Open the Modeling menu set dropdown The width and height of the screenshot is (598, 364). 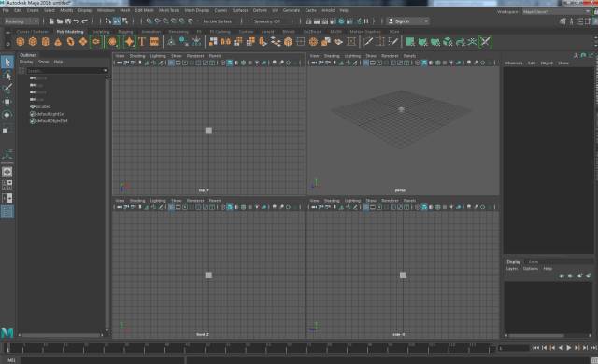(x=21, y=21)
